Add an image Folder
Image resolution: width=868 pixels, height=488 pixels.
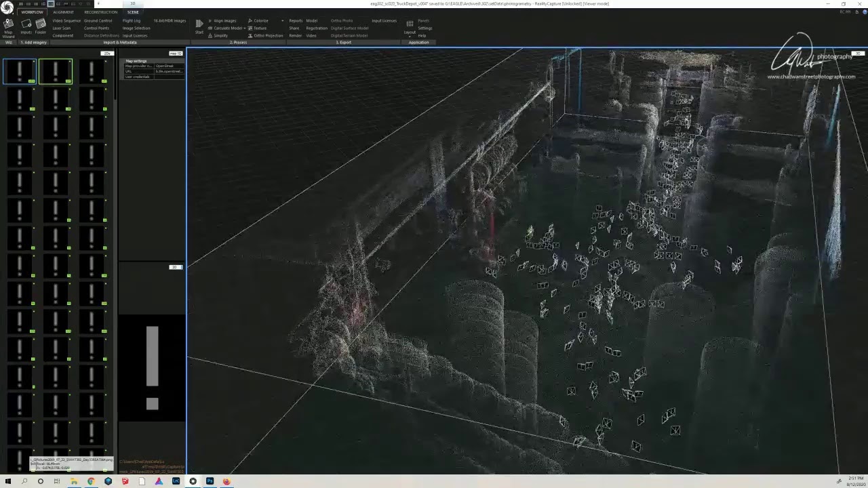coord(41,27)
